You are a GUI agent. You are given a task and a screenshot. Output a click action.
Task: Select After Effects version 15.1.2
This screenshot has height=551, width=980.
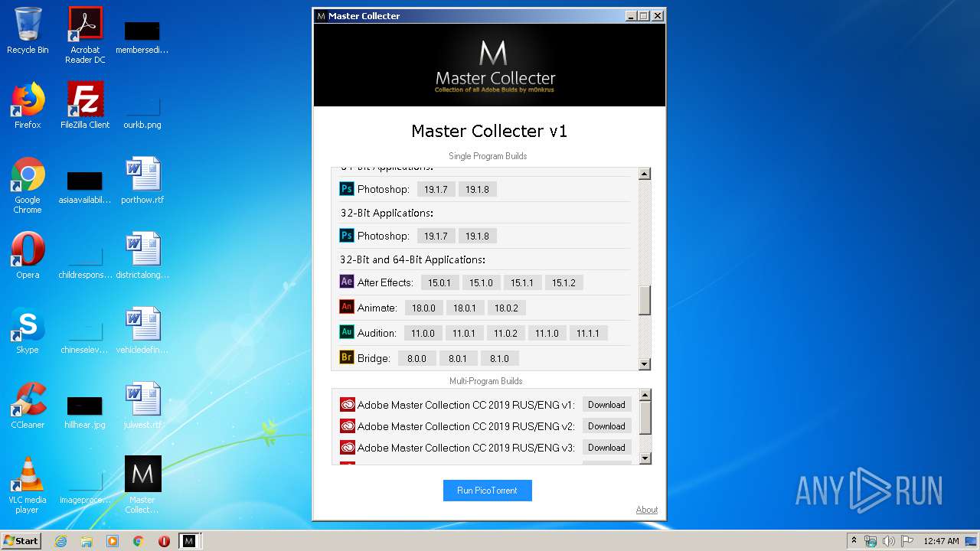(x=563, y=282)
